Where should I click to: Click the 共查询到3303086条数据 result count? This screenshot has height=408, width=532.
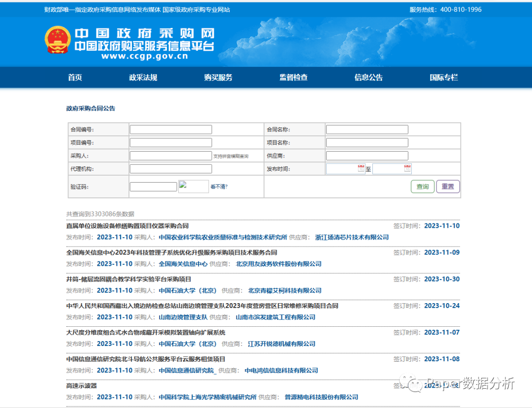point(100,214)
